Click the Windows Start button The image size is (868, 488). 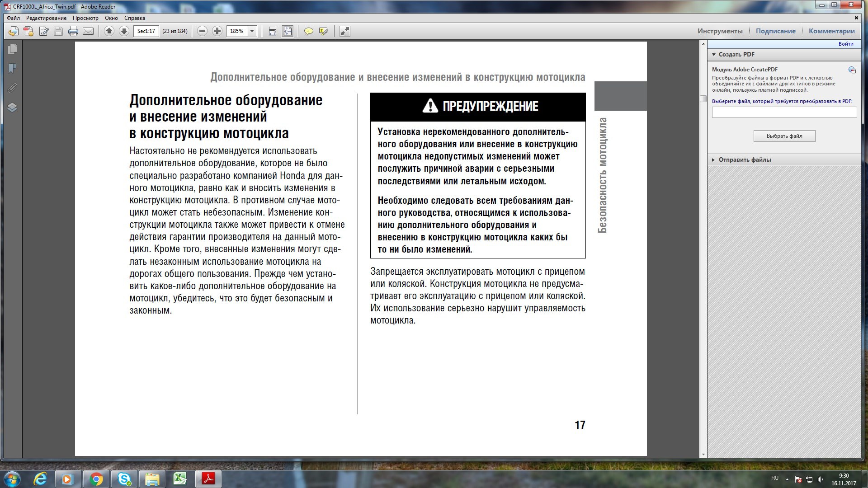point(12,479)
